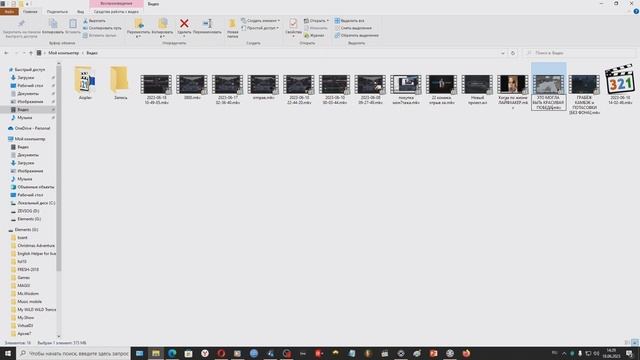The height and width of the screenshot is (360, 640).
Task: Click the Копировать в (Copy to) folder icon
Action: pos(162,24)
